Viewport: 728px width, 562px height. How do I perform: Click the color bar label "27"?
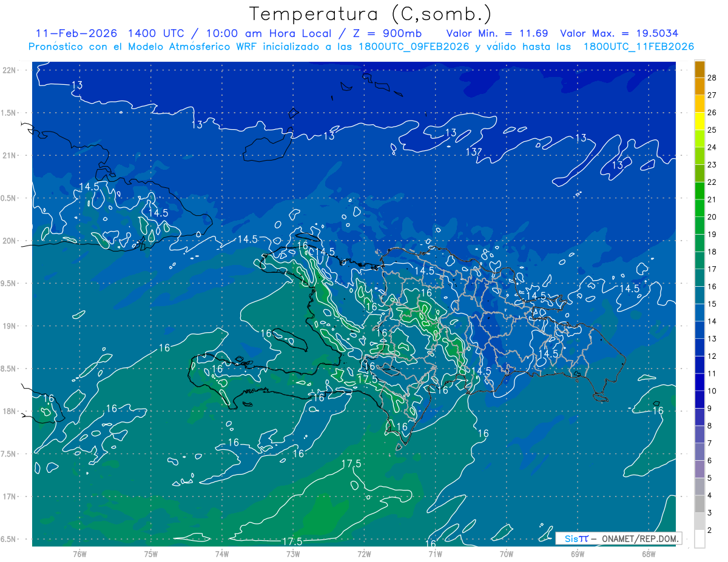click(712, 95)
